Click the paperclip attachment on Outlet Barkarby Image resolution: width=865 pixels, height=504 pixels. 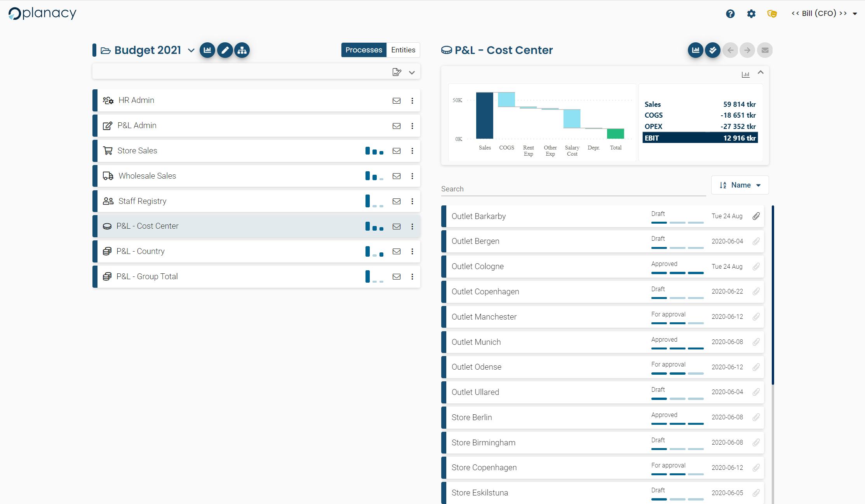click(x=756, y=216)
